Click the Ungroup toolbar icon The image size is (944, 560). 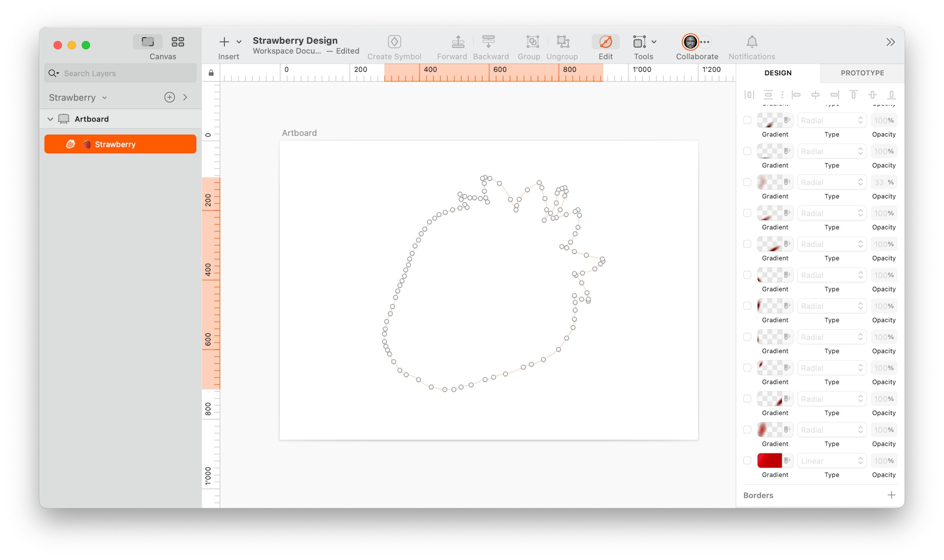[562, 42]
